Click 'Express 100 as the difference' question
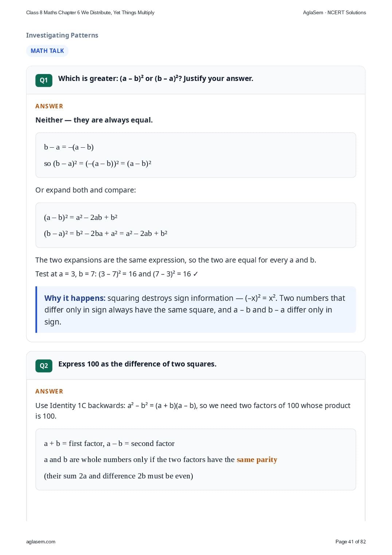 137,364
